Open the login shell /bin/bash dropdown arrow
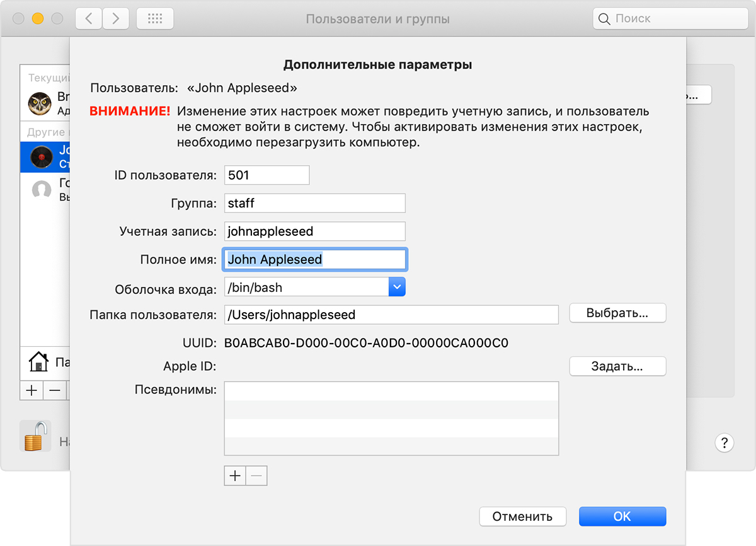 point(396,287)
